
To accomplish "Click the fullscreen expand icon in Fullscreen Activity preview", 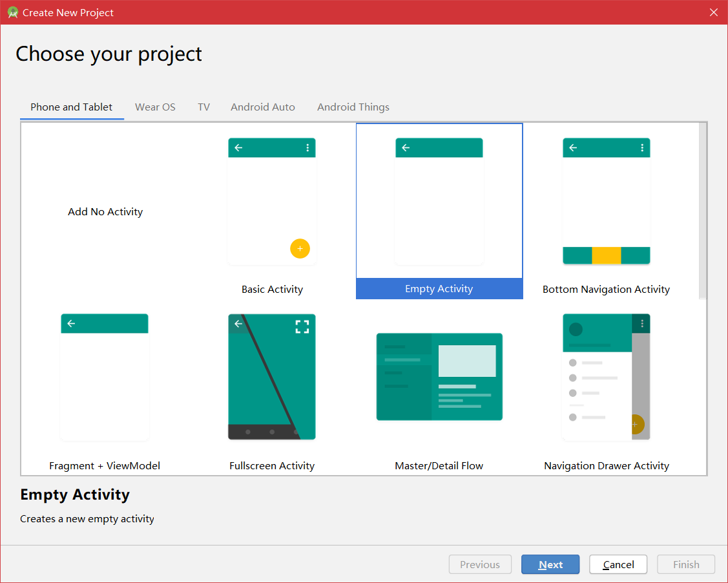I will tap(302, 326).
